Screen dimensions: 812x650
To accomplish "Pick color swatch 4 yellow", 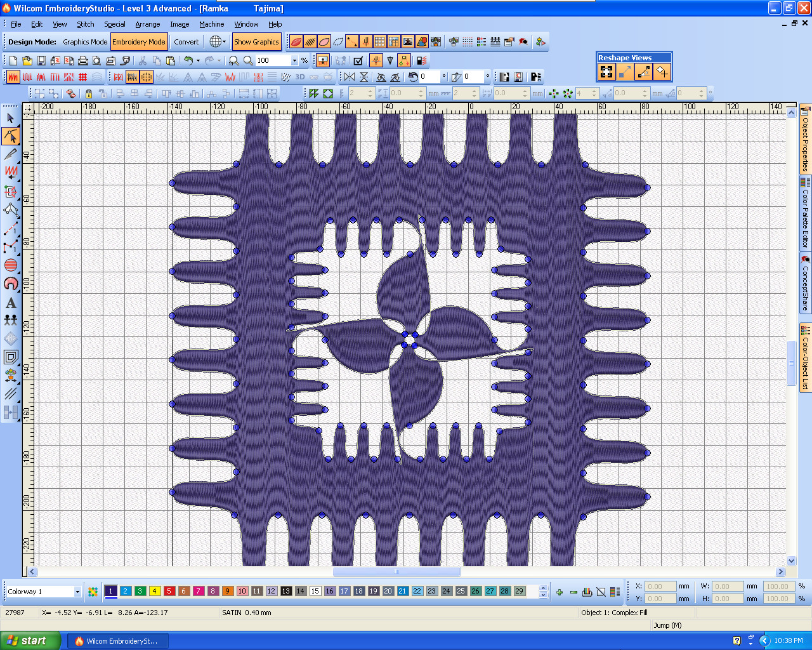I will point(155,591).
